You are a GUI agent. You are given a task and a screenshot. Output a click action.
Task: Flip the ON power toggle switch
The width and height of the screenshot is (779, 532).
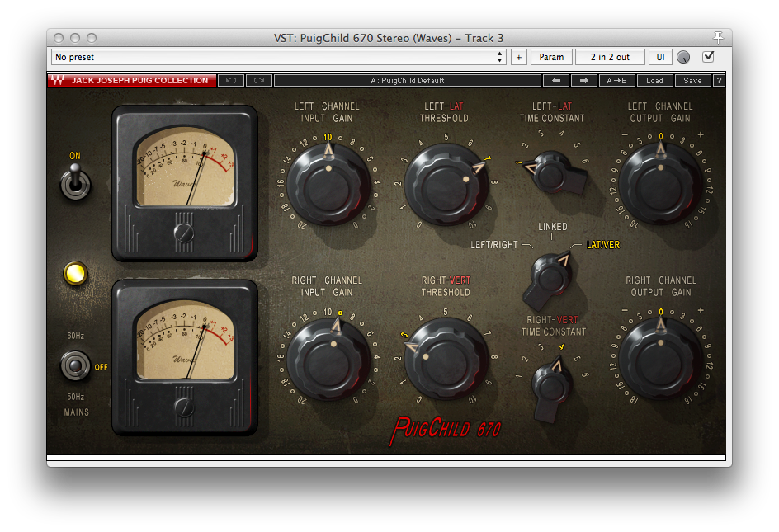(75, 181)
